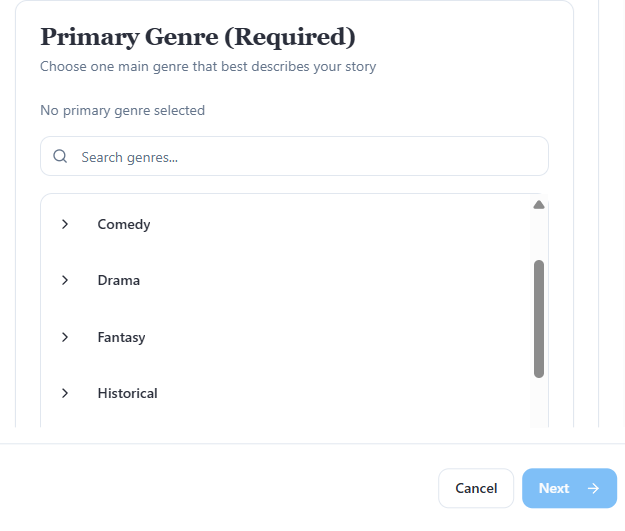Select the Comedy genre label
The width and height of the screenshot is (625, 531).
click(x=124, y=224)
